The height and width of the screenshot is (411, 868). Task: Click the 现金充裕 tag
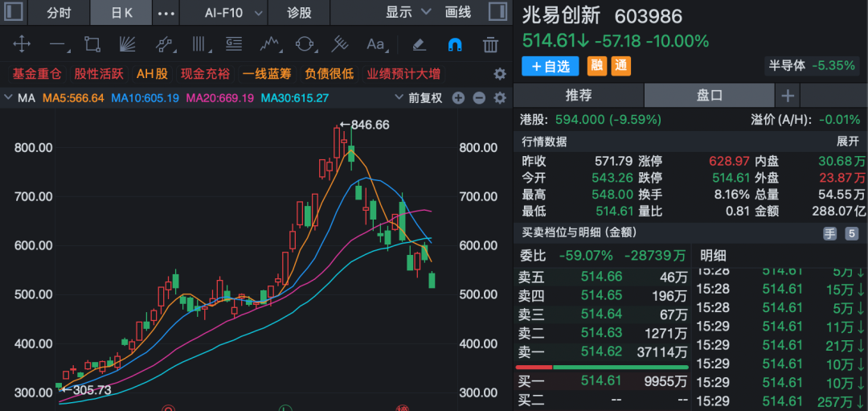click(207, 74)
